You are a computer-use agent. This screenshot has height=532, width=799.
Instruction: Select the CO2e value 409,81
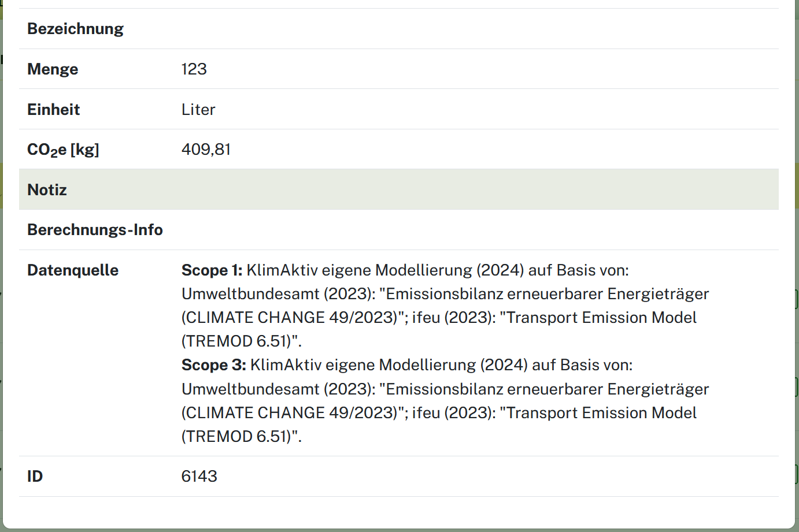(x=206, y=150)
